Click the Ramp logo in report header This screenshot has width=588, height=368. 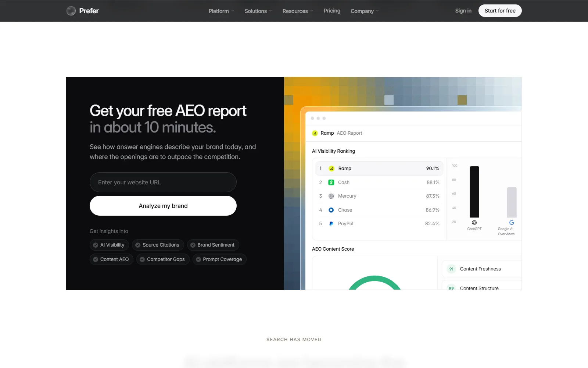coord(315,133)
